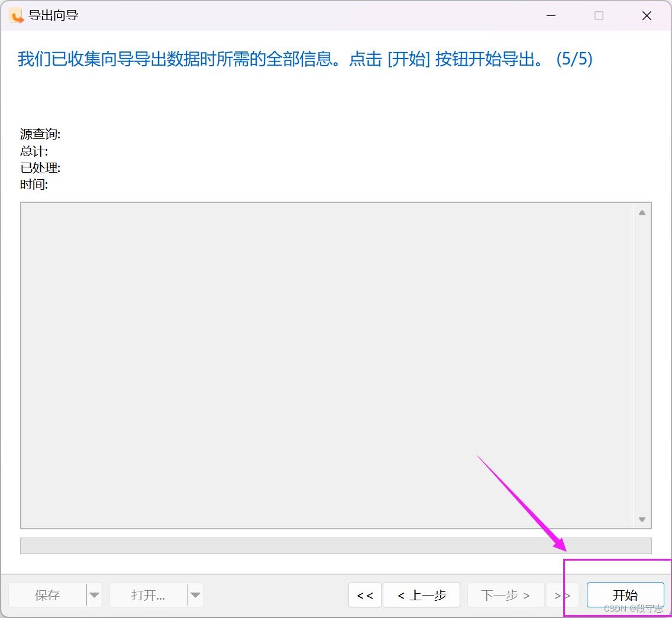Image resolution: width=672 pixels, height=618 pixels.
Task: Click inside the export log text area
Action: point(328,365)
